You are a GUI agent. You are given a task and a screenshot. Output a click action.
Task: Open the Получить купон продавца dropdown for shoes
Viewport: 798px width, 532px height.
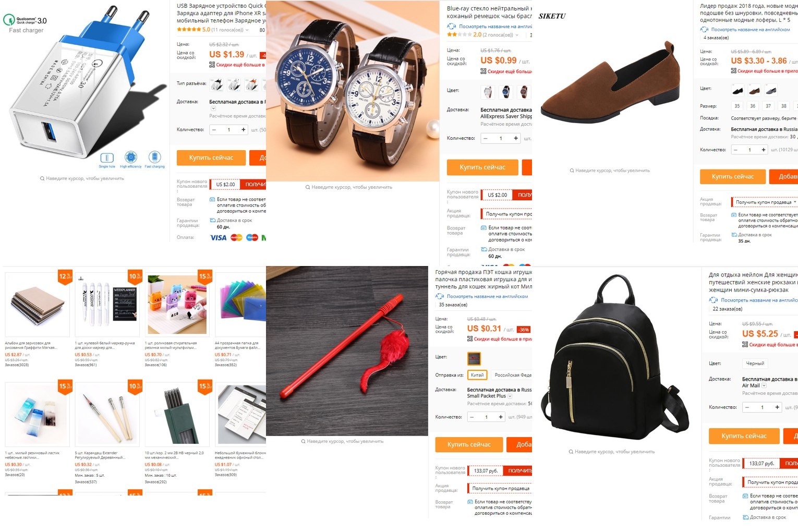coord(765,202)
